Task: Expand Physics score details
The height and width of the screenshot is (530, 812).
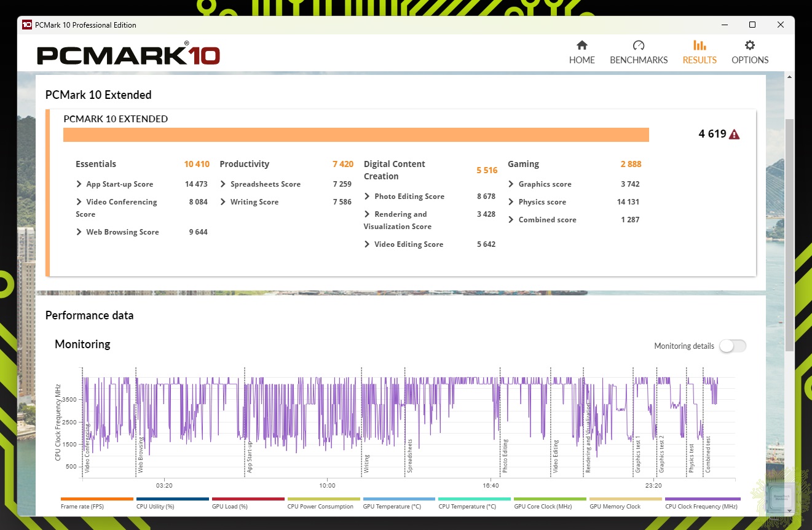Action: pos(511,202)
